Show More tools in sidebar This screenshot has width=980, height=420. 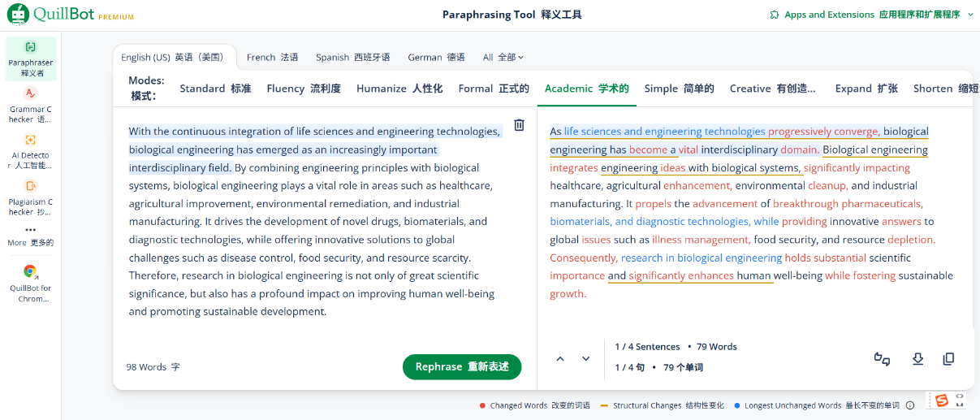click(x=30, y=236)
